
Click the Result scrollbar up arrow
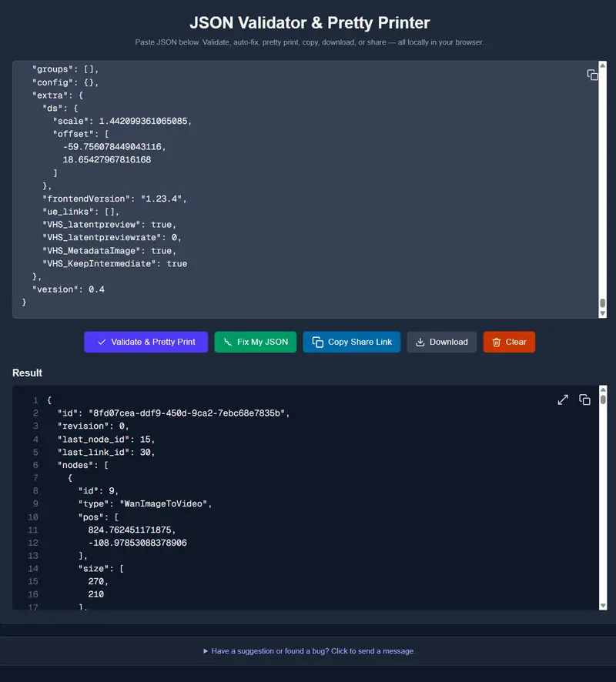(603, 389)
